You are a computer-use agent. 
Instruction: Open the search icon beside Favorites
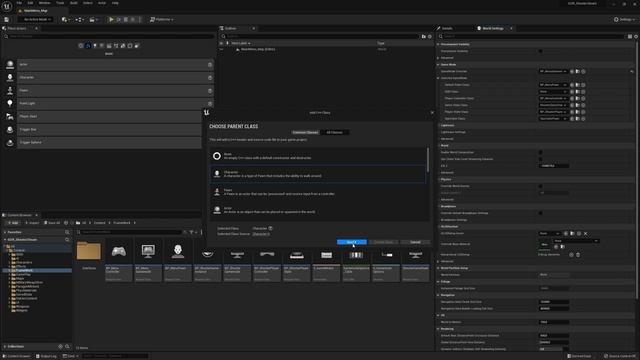coord(67,232)
